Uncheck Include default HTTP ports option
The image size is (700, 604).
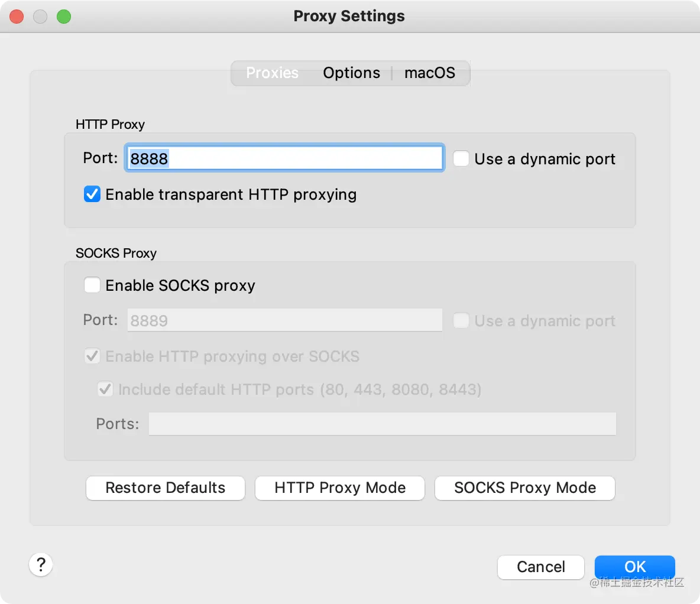tap(105, 389)
